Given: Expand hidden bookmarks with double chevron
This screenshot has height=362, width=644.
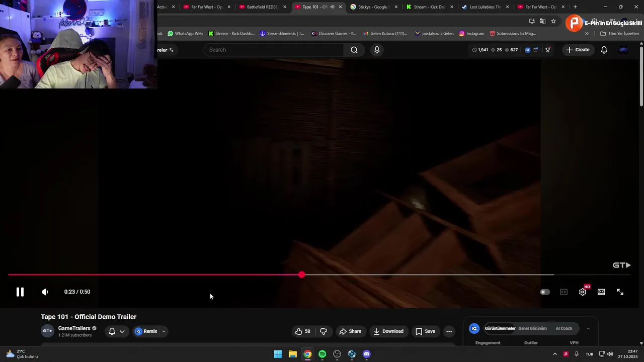Looking at the screenshot, I should point(587,34).
